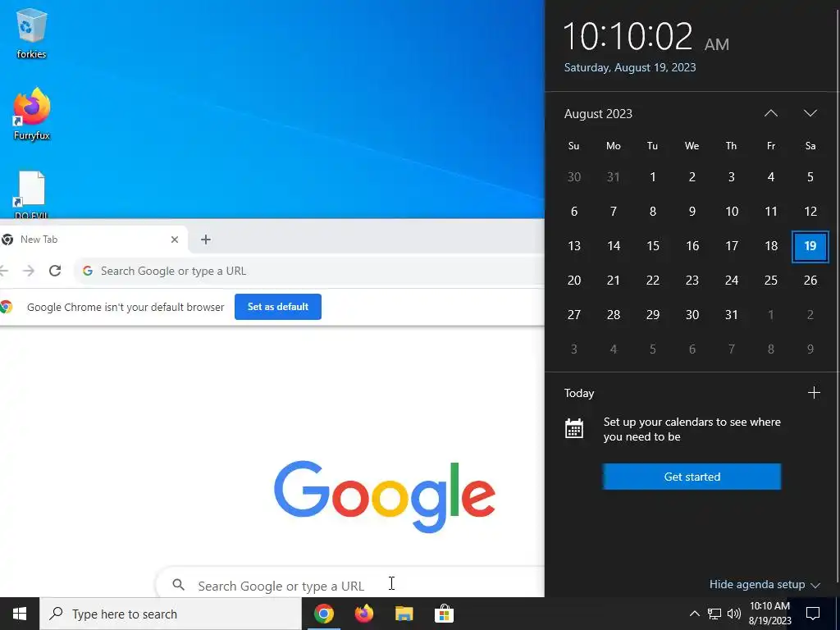
Task: Select August 31 in the calendar
Action: [x=732, y=315]
